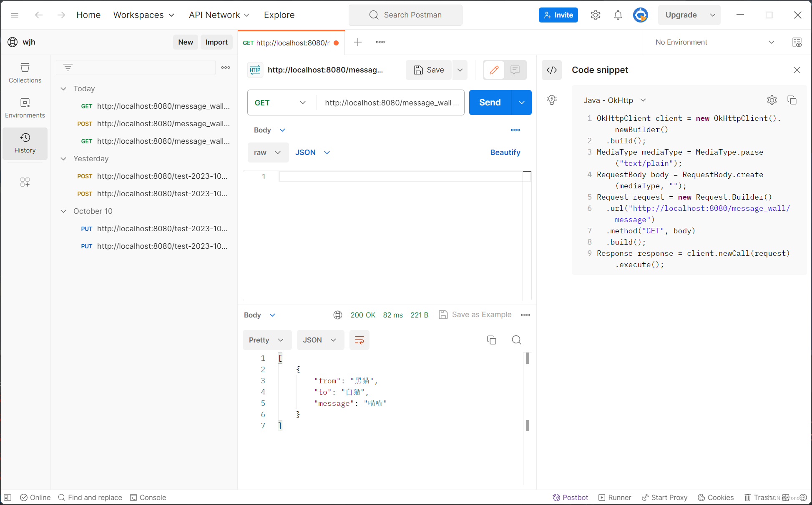Open the Runner in status bar

(x=615, y=497)
